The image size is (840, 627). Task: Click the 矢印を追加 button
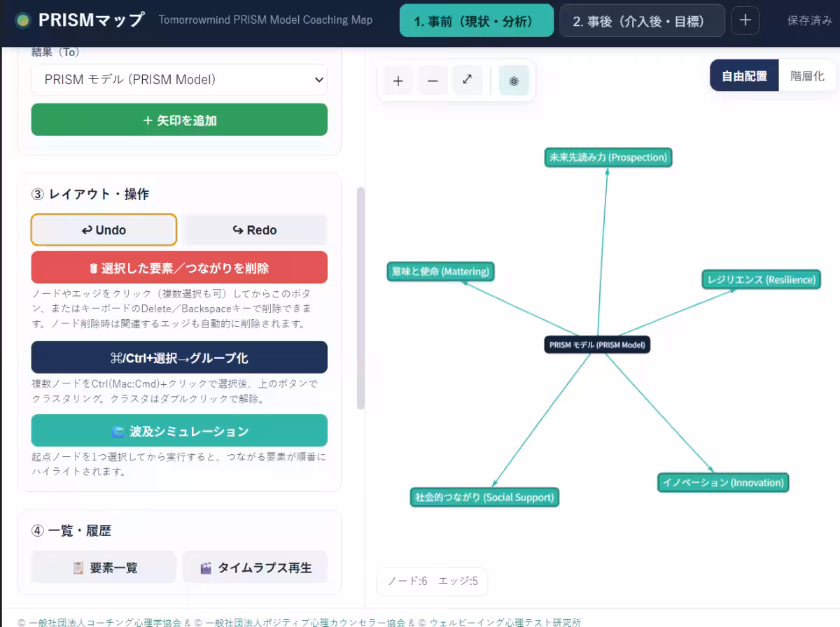pos(179,120)
